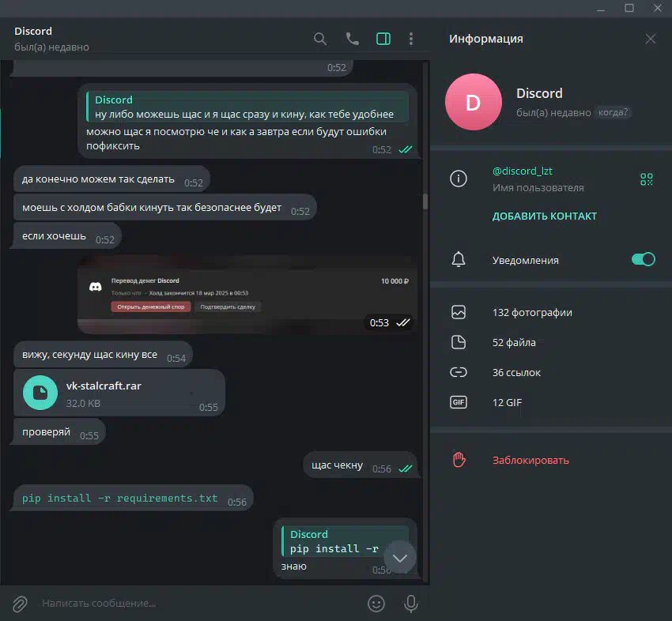Copy the 'pip install -r requirements.txt' code message
This screenshot has width=672, height=621.
[119, 498]
